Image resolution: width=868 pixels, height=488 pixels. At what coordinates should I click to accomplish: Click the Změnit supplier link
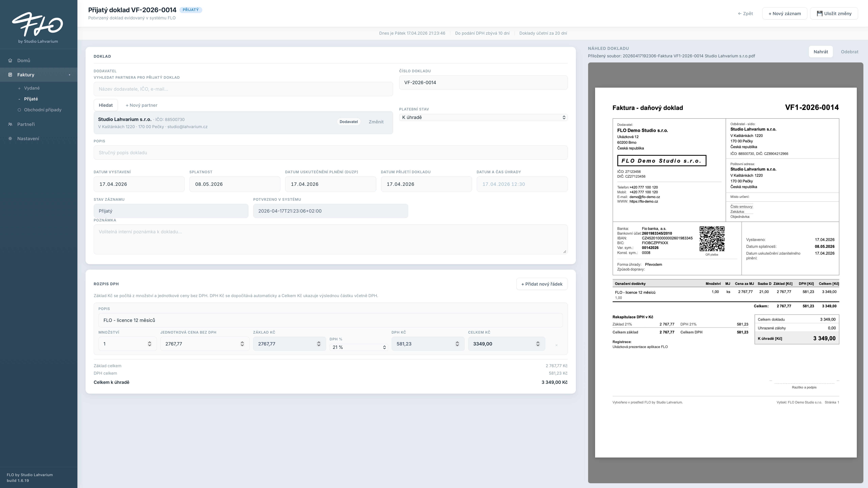pos(376,122)
